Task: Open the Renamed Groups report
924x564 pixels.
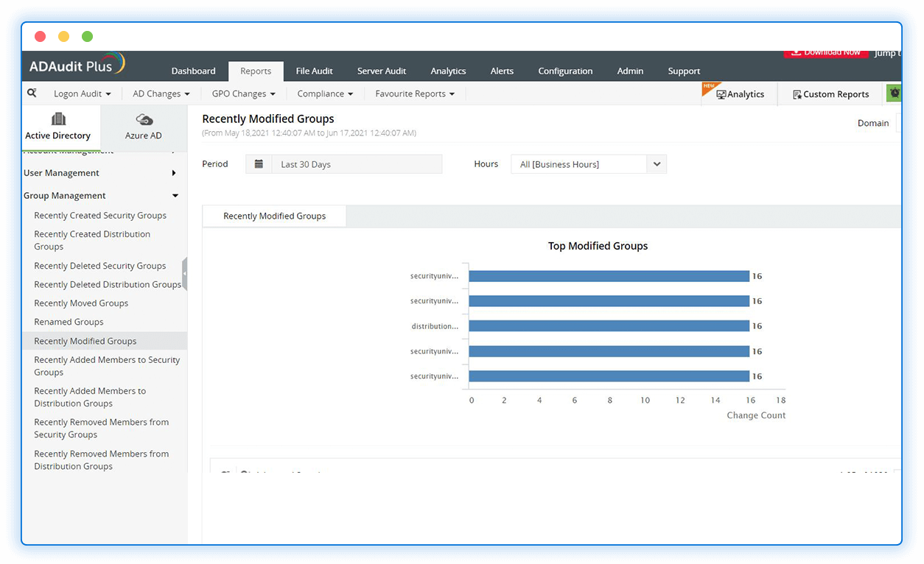Action: coord(68,322)
